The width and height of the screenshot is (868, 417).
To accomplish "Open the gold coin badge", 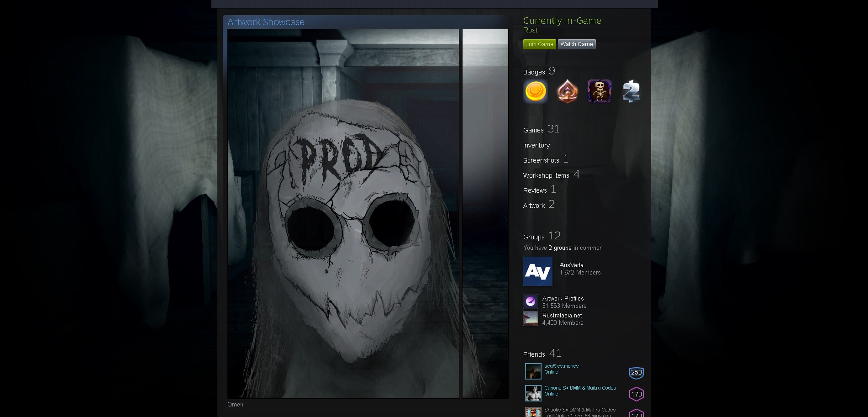I will (x=536, y=91).
